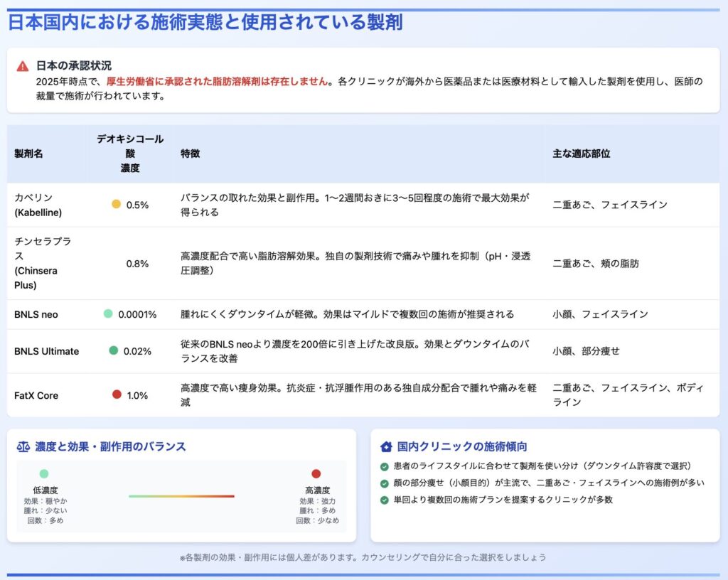Image resolution: width=728 pixels, height=580 pixels.
Task: Click the balance scale icon
Action: pos(23,447)
